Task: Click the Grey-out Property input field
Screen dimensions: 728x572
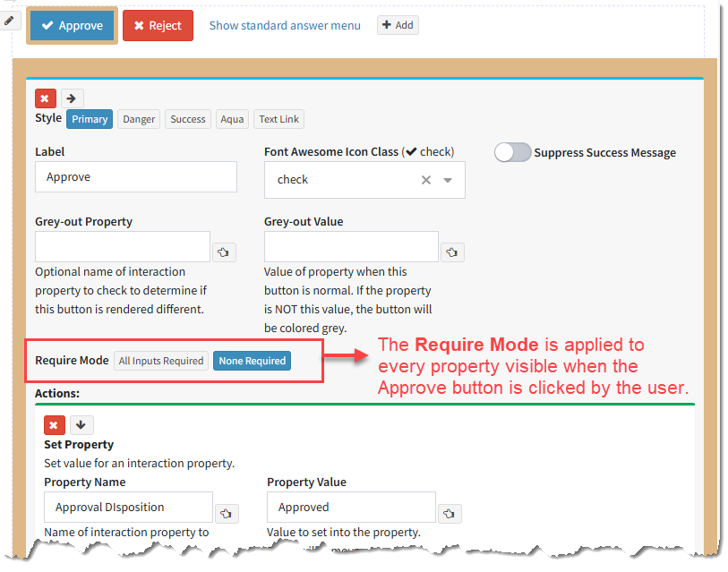Action: pyautogui.click(x=123, y=246)
